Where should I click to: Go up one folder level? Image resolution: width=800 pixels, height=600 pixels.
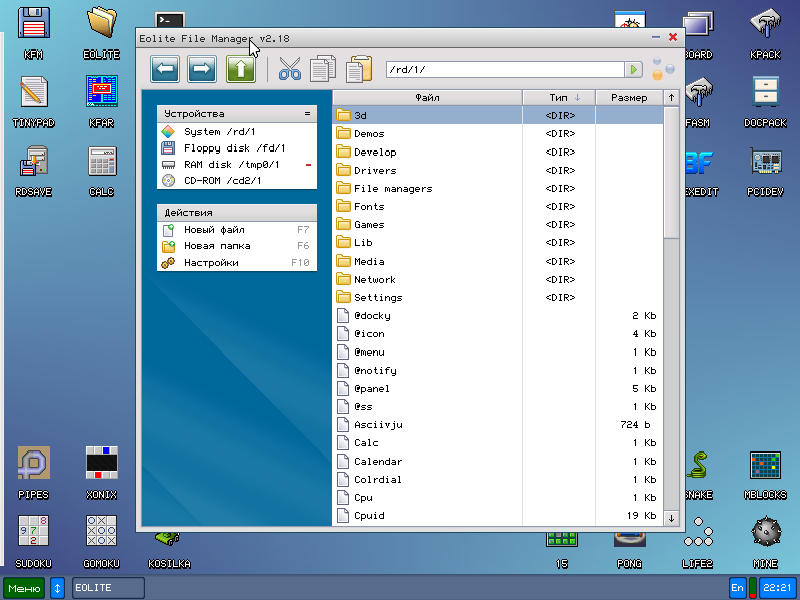[x=240, y=69]
